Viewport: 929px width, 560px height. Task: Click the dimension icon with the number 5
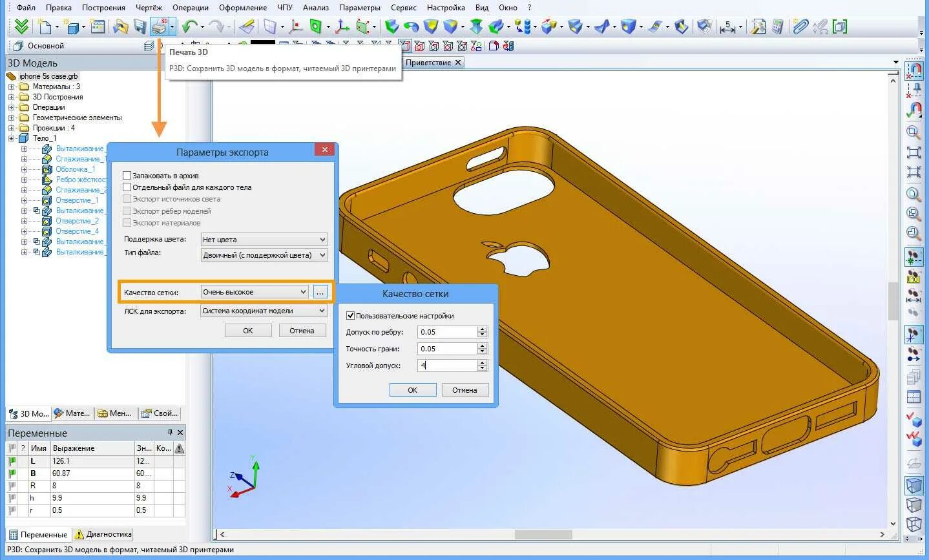[x=728, y=26]
